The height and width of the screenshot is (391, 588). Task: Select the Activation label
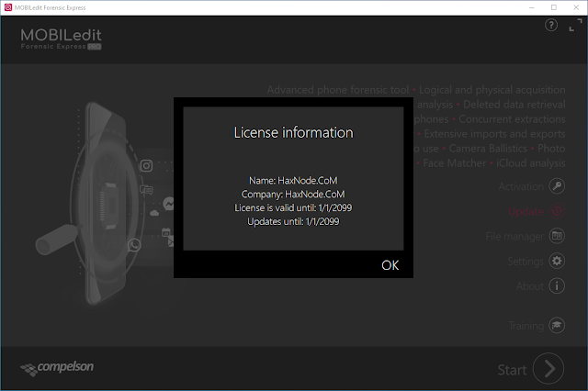click(521, 186)
